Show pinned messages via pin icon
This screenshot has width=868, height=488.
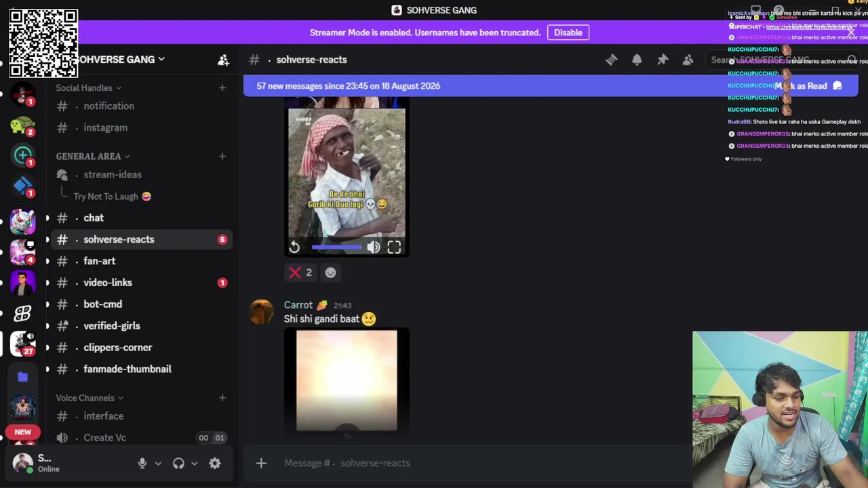[663, 60]
